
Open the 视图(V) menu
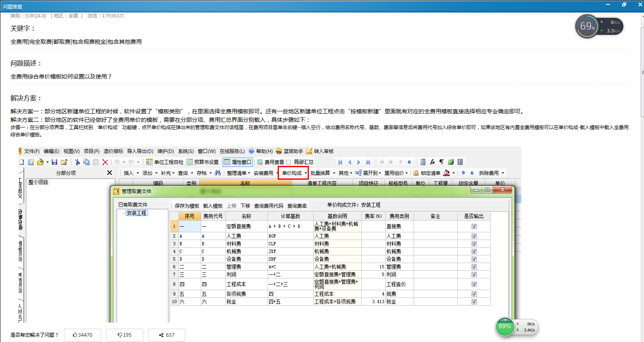71,151
